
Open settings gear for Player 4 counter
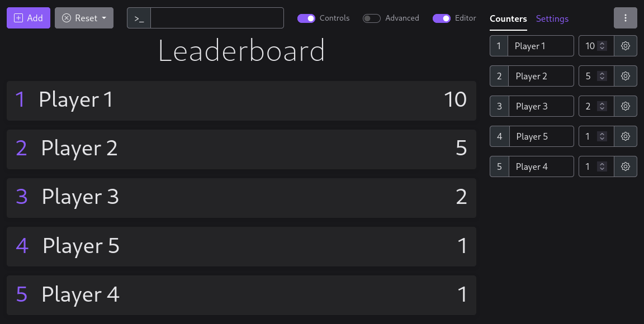tap(626, 166)
